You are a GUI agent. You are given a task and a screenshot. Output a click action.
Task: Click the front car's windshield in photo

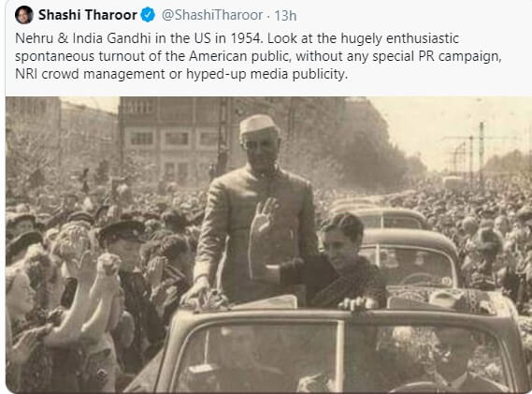[339, 357]
